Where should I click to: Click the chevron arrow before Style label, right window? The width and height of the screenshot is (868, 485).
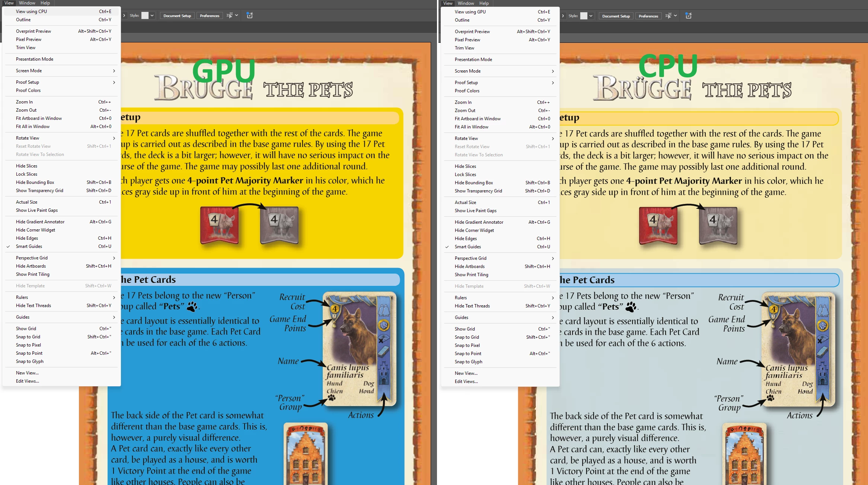point(563,16)
